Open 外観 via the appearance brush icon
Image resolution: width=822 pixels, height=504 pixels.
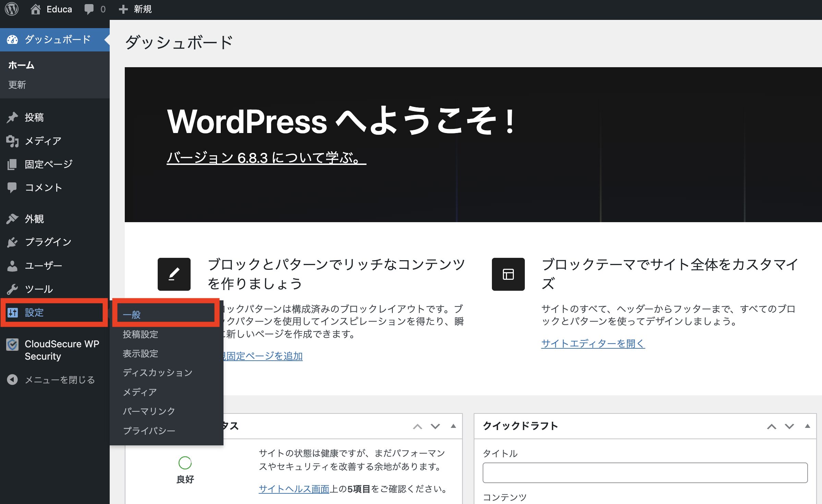(12, 219)
